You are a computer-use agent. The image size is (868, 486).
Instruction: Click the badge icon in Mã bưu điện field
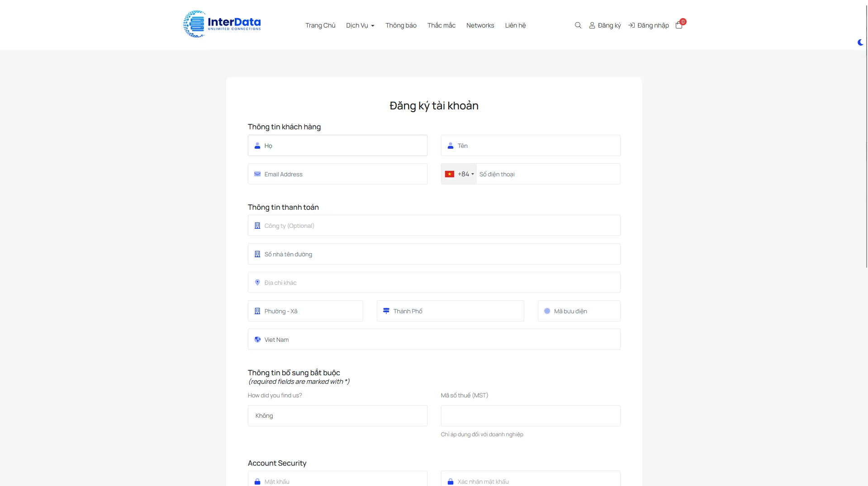(547, 311)
